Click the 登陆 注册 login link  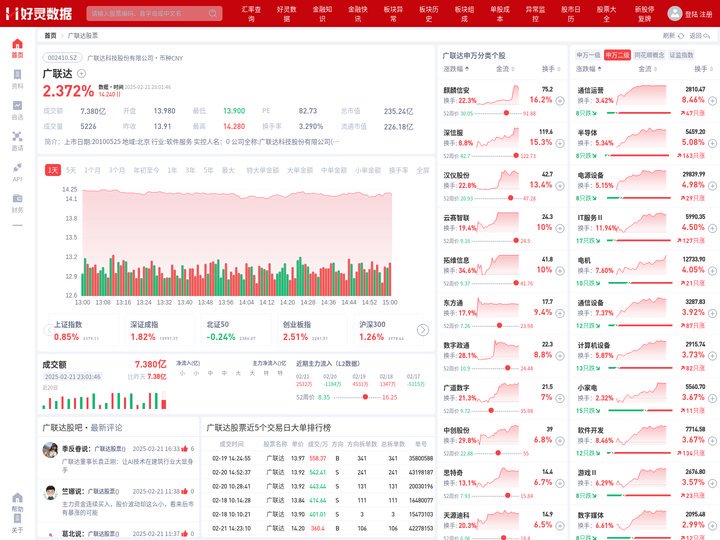tap(698, 14)
